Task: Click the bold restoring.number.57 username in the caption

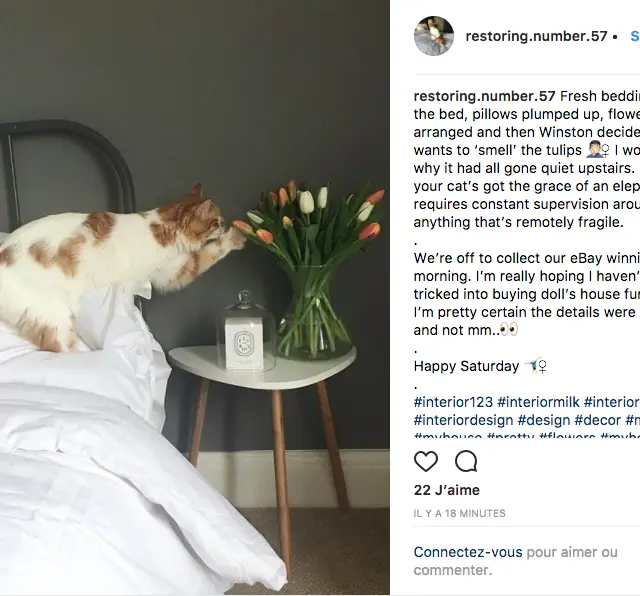Action: tap(484, 96)
